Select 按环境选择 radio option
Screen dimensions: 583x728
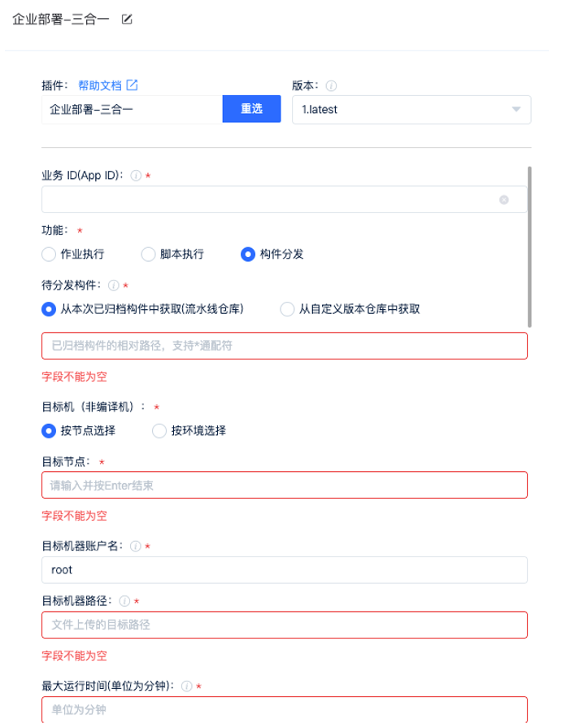[x=159, y=430]
